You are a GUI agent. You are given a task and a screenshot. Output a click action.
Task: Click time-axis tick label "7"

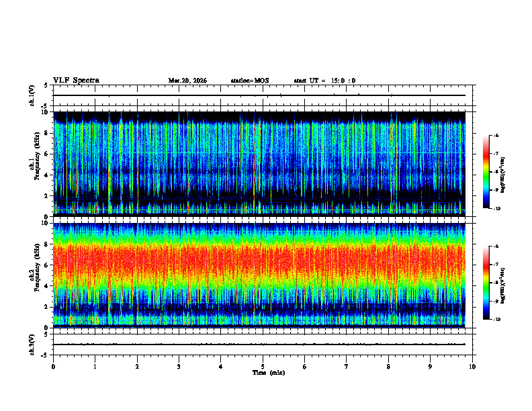[347, 367]
